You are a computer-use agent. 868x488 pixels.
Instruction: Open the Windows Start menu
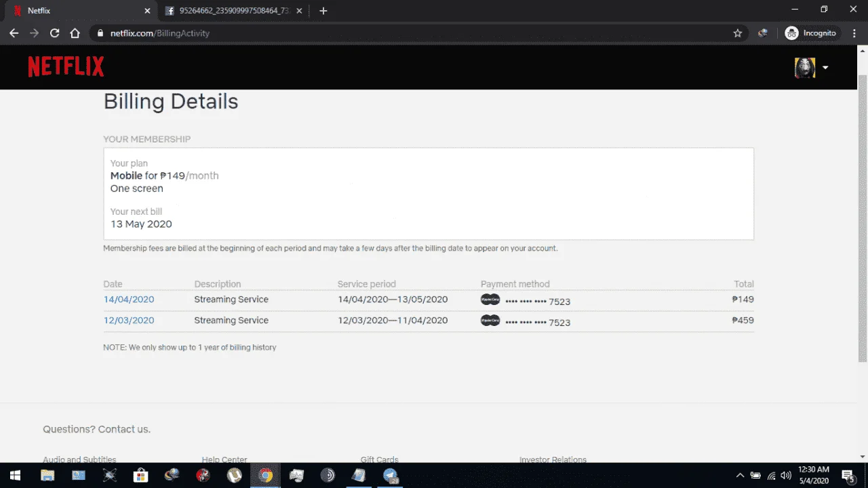[x=14, y=475]
